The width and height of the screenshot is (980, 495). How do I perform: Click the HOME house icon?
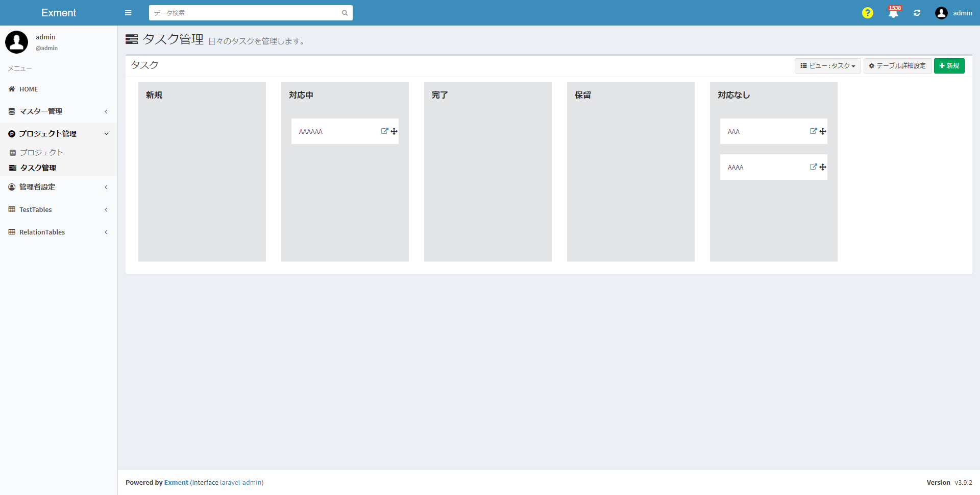click(x=12, y=89)
